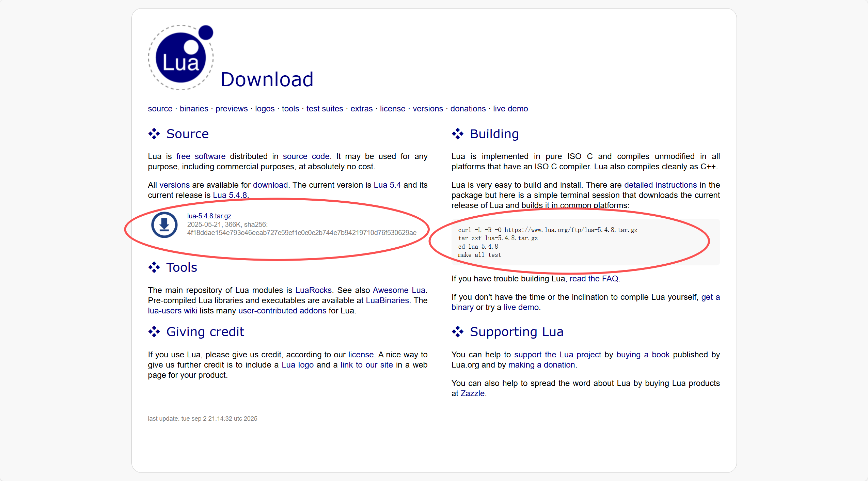Viewport: 868px width, 481px height.
Task: Click the diamond icon beside Source heading
Action: [154, 134]
